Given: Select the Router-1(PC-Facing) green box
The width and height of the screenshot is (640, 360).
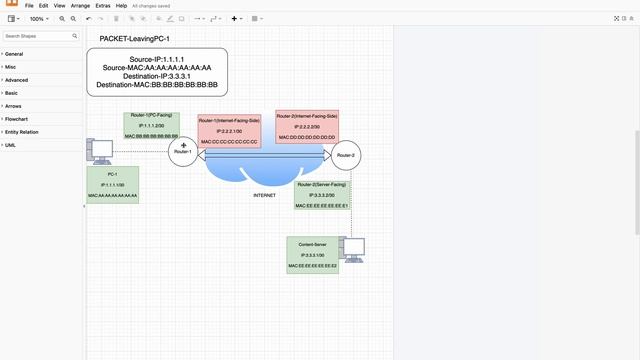Looking at the screenshot, I should (x=151, y=126).
